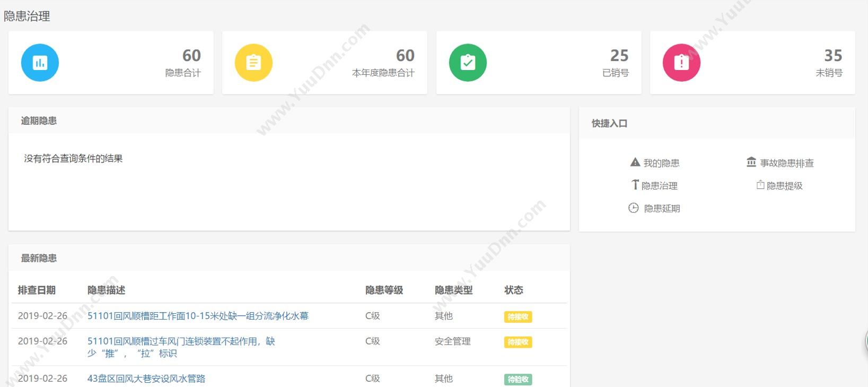Screen dimensions: 868x387
Task: Click the 隐患治理 page title
Action: pos(27,16)
